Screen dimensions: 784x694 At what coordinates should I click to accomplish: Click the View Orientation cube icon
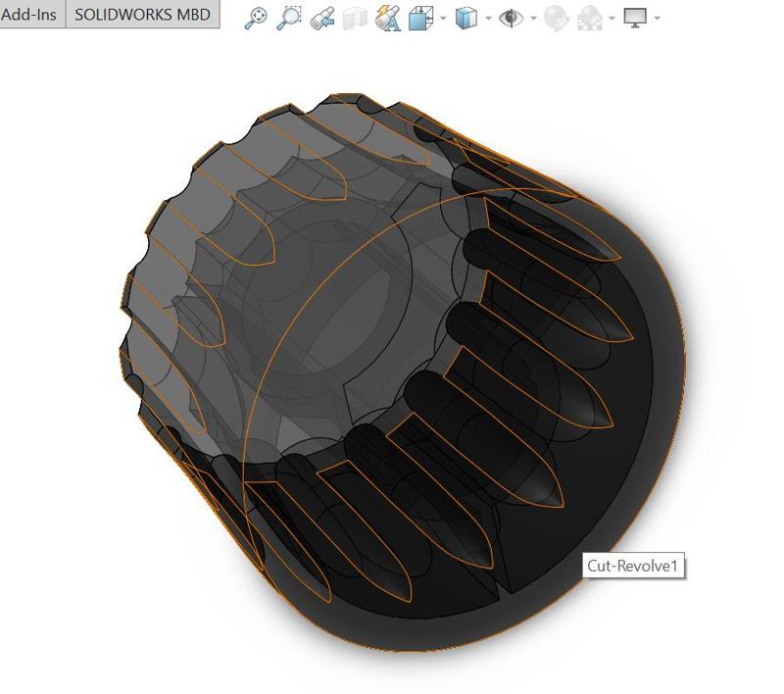(421, 19)
